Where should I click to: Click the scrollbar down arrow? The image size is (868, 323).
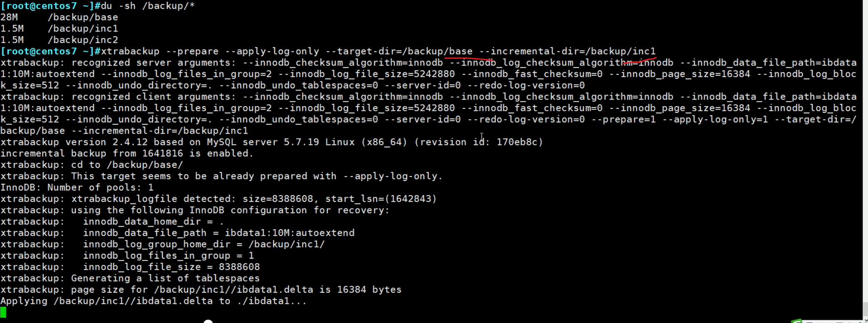(865, 320)
